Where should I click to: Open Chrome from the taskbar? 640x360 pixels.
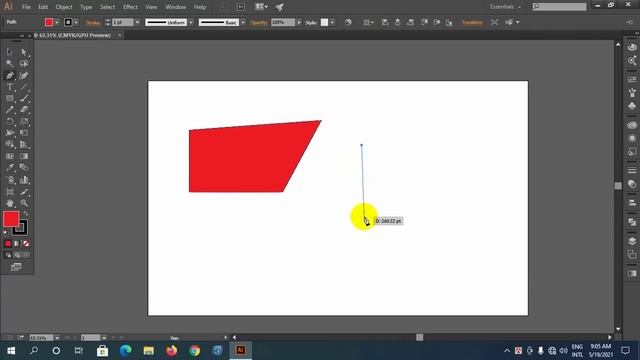195,350
